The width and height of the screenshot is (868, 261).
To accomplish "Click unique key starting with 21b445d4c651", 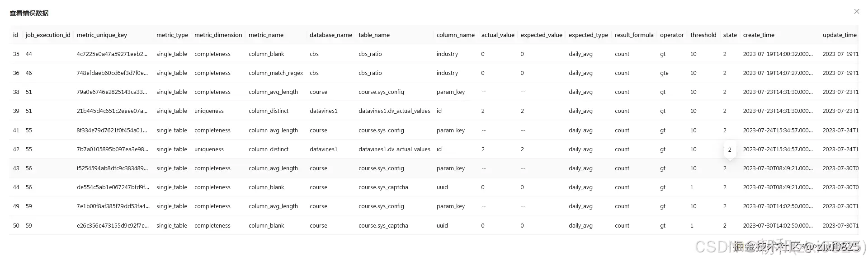I will (x=112, y=111).
